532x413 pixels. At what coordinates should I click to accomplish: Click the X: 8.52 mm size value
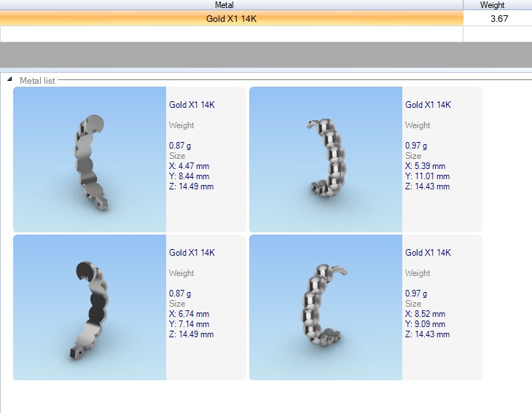[x=427, y=314]
